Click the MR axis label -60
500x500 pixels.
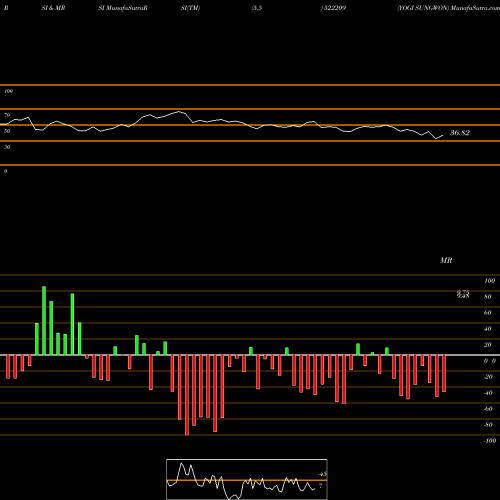[x=488, y=409]
